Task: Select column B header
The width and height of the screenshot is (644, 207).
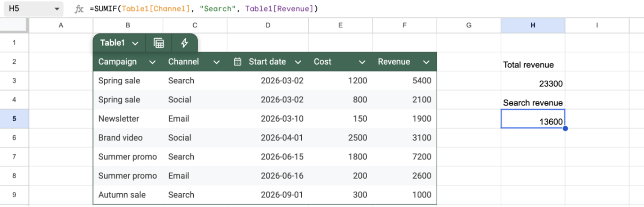Action: (128, 25)
